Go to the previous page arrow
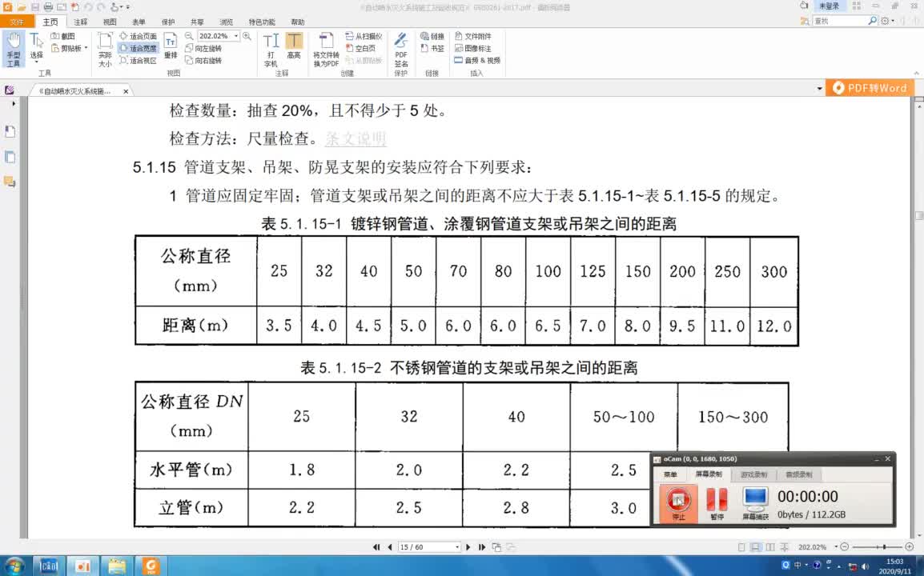924x576 pixels. coord(390,547)
